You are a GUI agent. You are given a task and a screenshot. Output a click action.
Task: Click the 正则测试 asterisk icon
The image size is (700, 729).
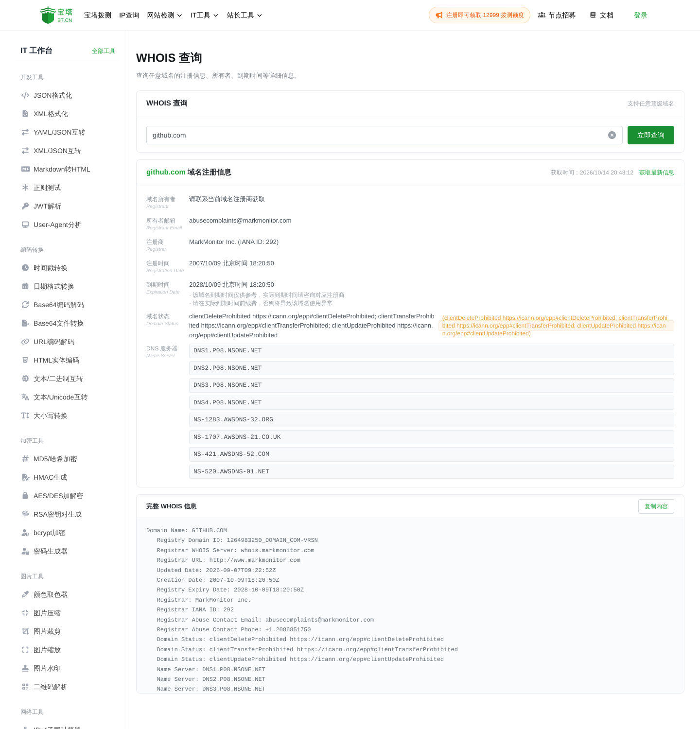(25, 188)
